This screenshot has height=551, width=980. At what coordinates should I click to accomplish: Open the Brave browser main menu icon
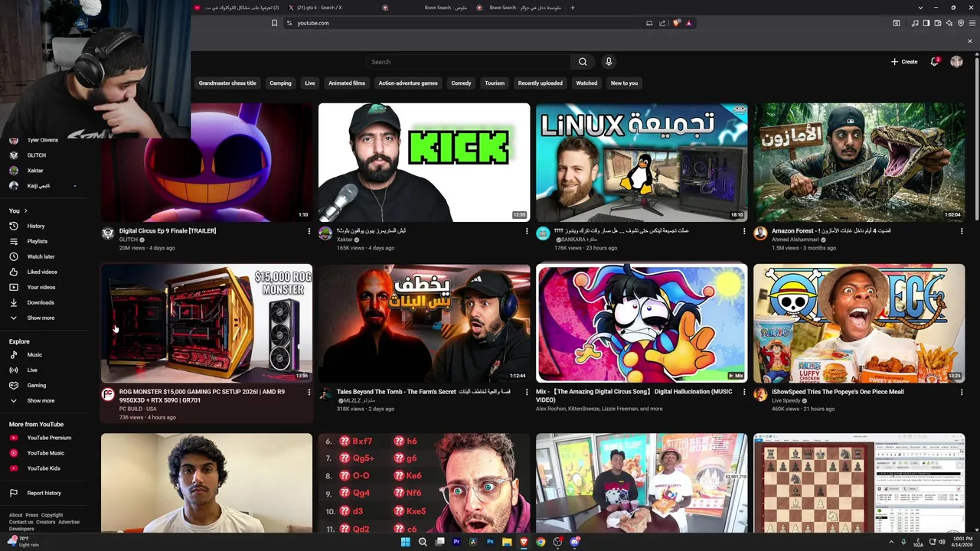(x=971, y=23)
